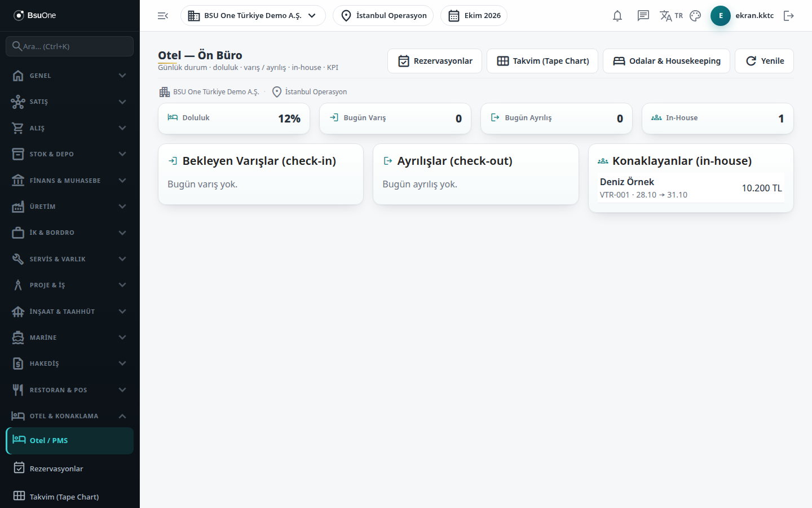Refresh with the Yenile button
Image resolution: width=812 pixels, height=508 pixels.
tap(764, 61)
